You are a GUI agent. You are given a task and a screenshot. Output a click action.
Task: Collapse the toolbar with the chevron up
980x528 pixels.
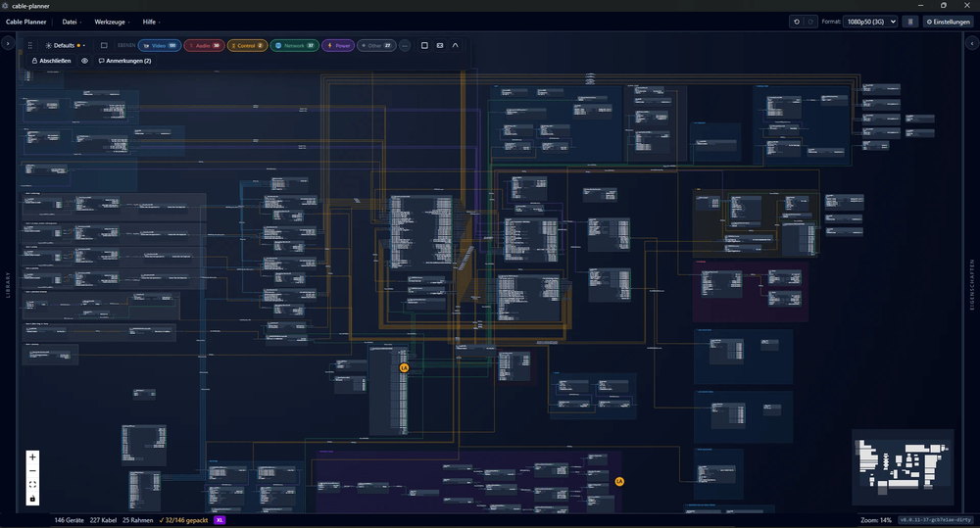pos(455,46)
